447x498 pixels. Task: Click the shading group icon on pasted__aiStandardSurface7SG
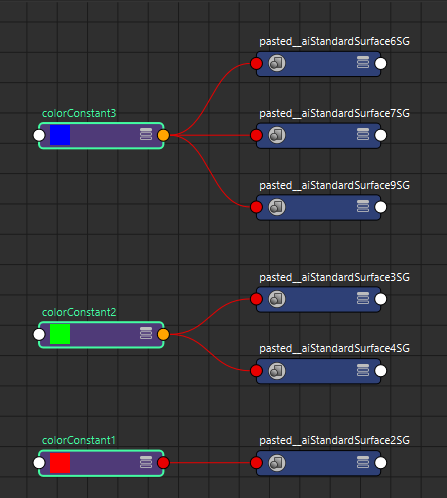[x=277, y=135]
